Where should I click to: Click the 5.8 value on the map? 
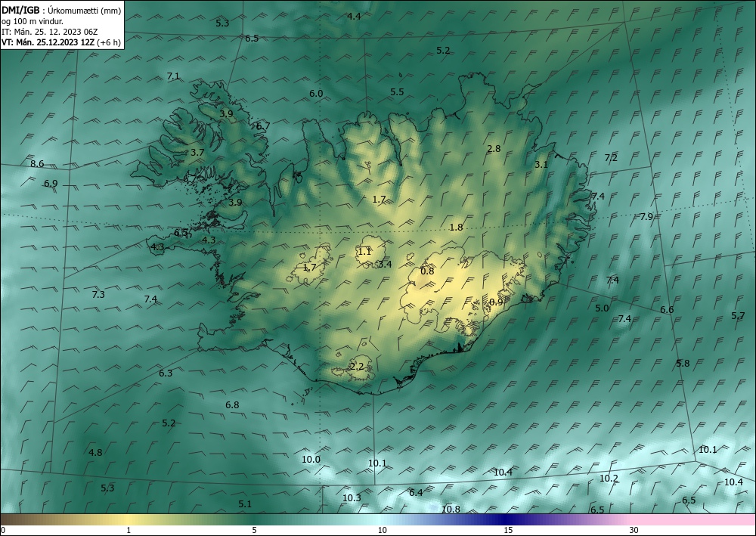[x=683, y=364]
